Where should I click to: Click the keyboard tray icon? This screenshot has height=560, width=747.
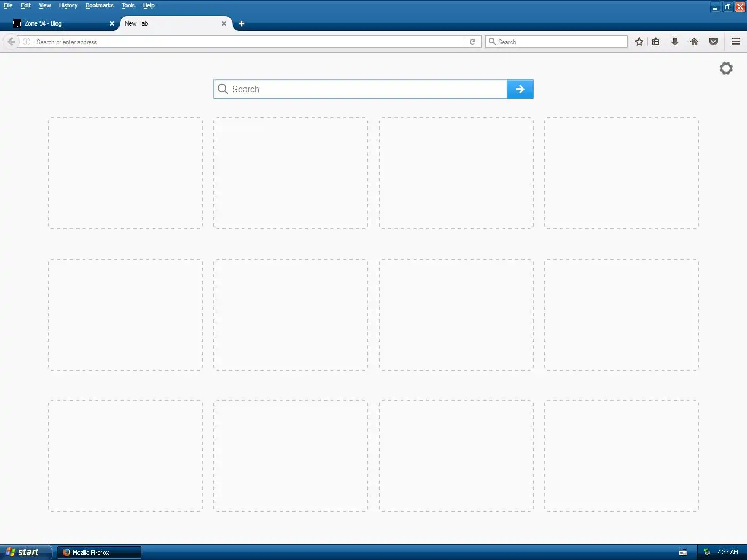(x=683, y=553)
